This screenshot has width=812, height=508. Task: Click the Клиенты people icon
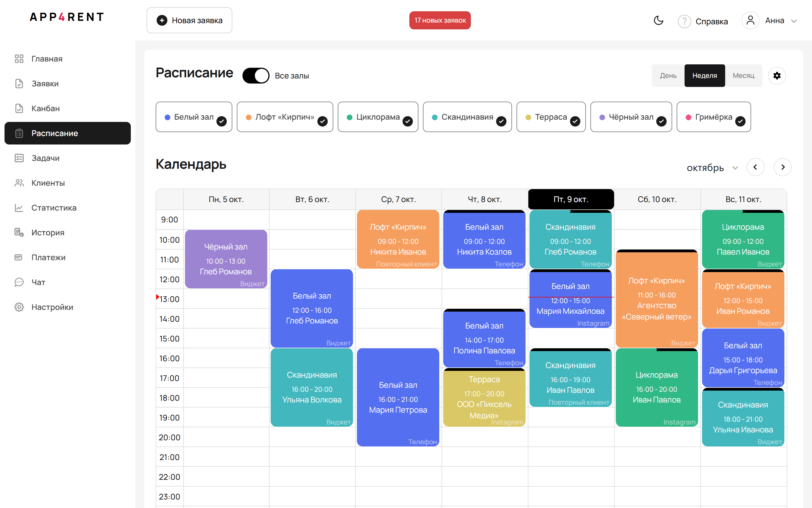pos(19,183)
